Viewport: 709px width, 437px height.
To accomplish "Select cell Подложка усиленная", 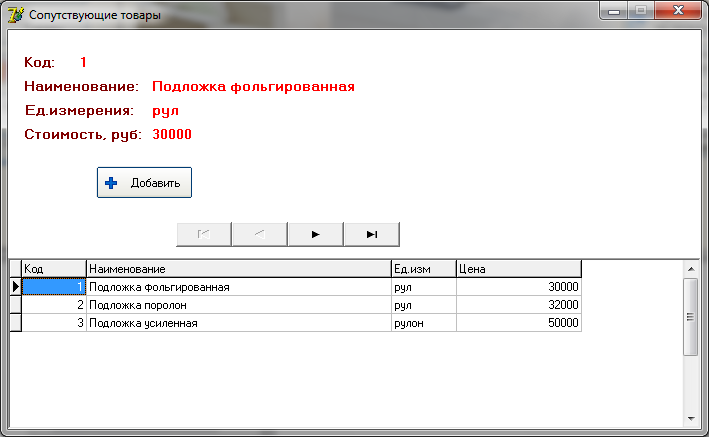I will tap(239, 323).
